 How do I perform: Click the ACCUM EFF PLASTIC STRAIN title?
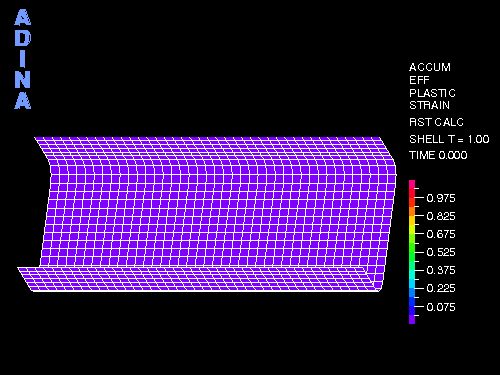click(x=432, y=86)
